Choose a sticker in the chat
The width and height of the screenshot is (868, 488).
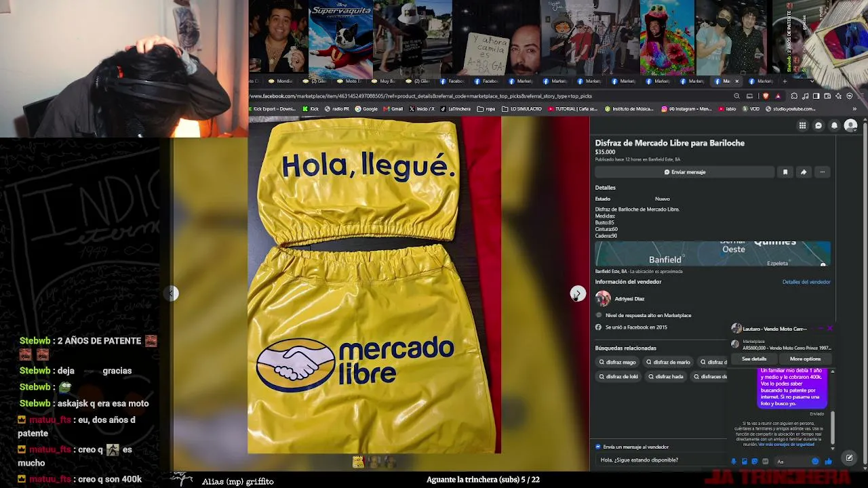[x=755, y=462]
